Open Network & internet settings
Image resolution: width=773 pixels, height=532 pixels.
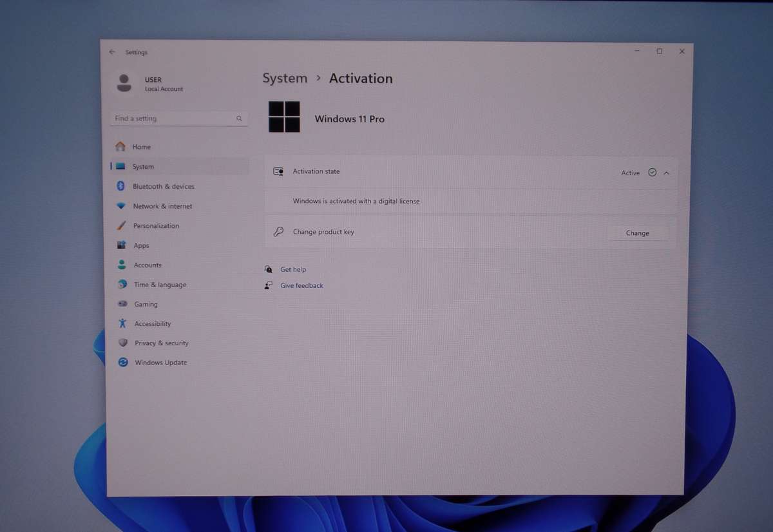[162, 206]
